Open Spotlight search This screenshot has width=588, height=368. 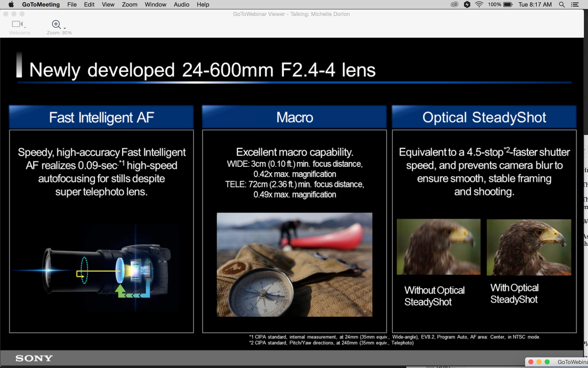click(x=562, y=4)
